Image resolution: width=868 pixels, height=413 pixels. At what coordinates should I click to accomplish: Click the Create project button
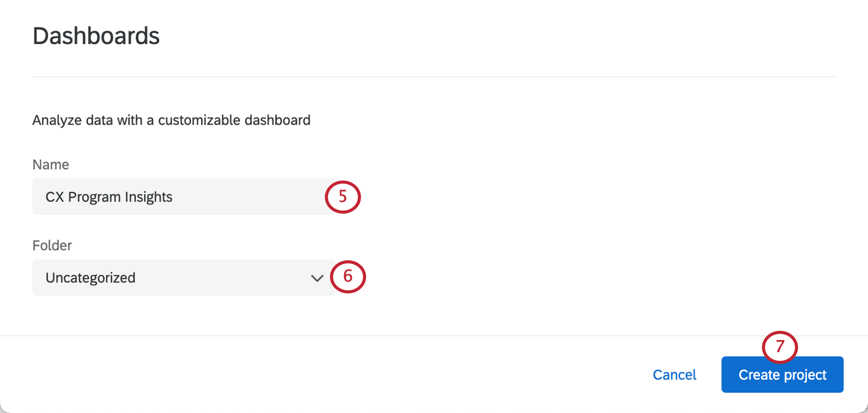click(x=782, y=375)
